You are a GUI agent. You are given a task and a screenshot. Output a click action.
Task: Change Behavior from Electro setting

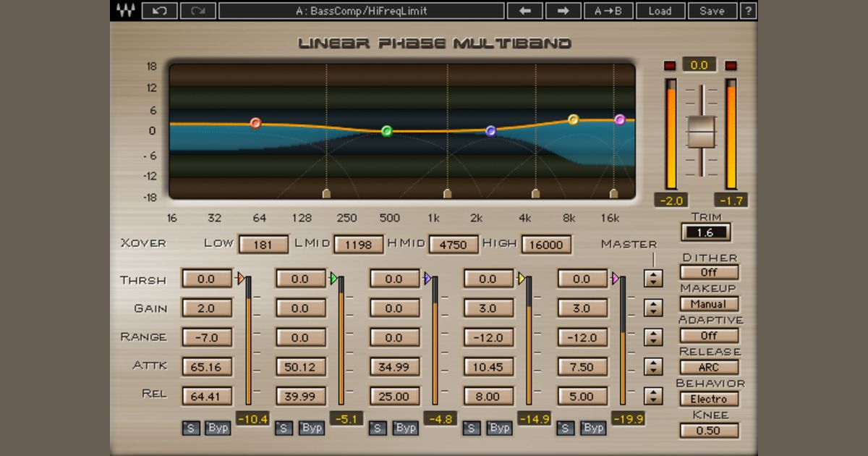[x=709, y=399]
